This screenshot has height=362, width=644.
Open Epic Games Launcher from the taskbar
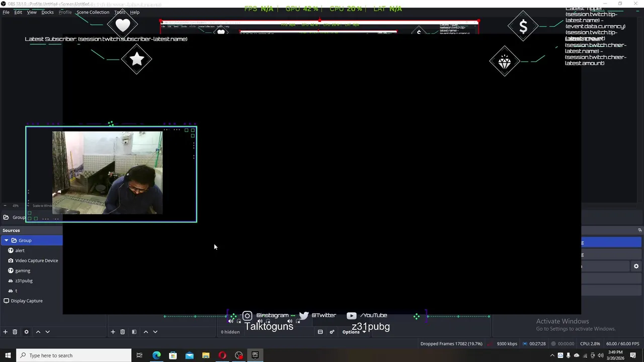255,355
